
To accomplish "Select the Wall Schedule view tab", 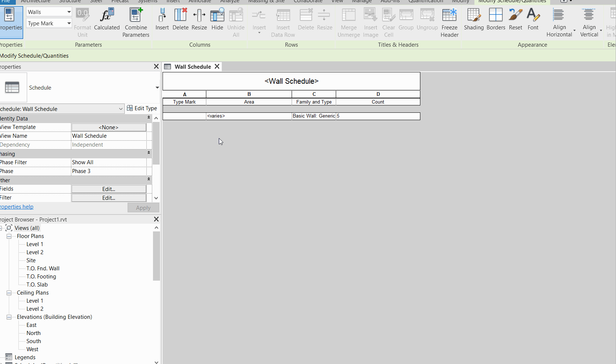I will pos(193,66).
